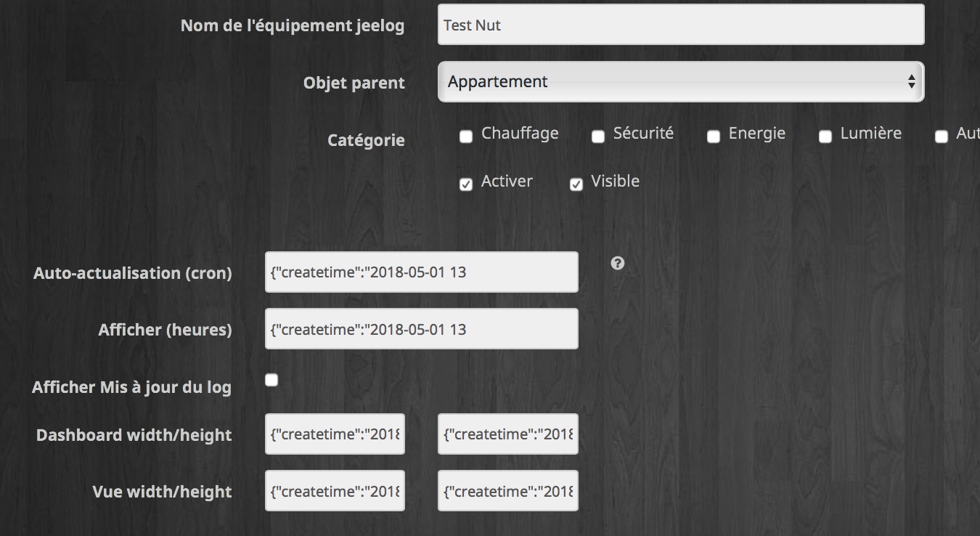Click the Auto-actualisation (cron) label

pyautogui.click(x=133, y=273)
